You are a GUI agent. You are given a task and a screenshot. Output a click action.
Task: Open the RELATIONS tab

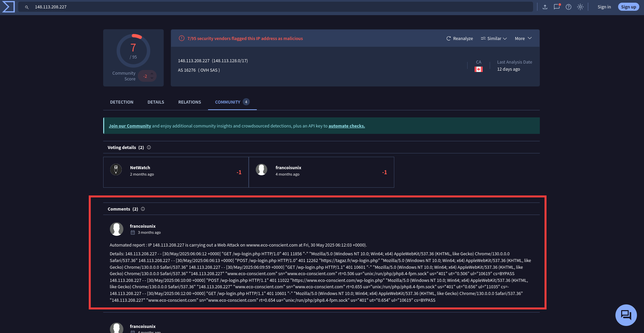coord(189,102)
